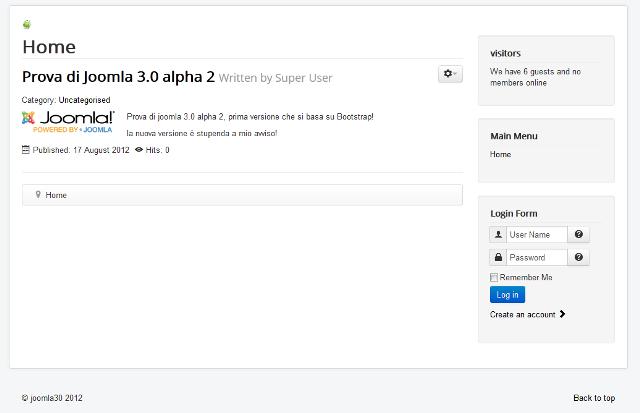The image size is (640, 413).
Task: Click the visitors module heading
Action: (x=505, y=53)
